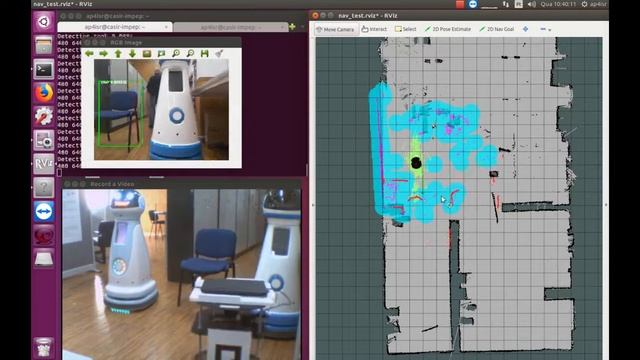Close the first terminal tab
The width and height of the screenshot is (640, 360).
pos(166,27)
